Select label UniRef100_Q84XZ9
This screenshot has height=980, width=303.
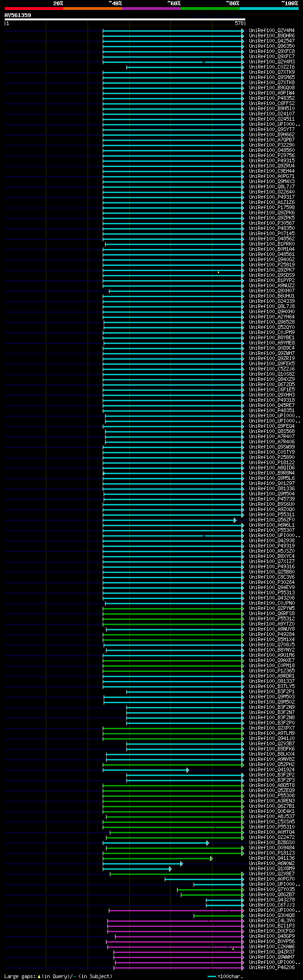272,380
